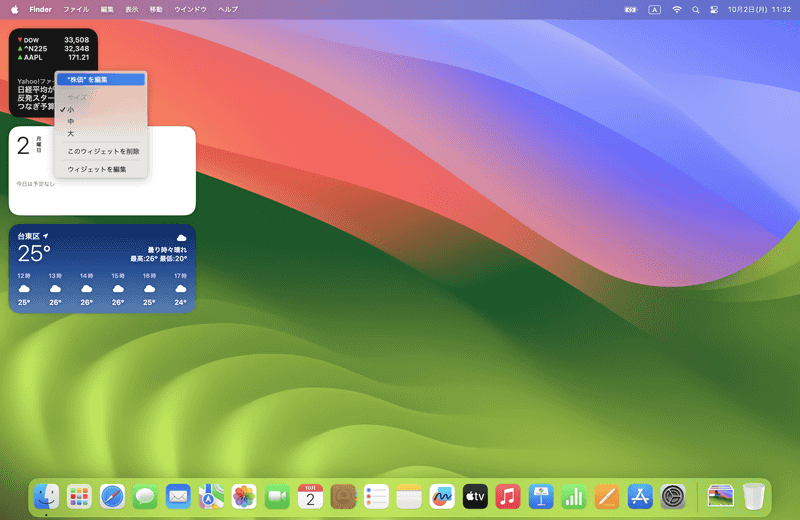Launch the Music app from Dock
800x520 pixels.
tap(508, 497)
